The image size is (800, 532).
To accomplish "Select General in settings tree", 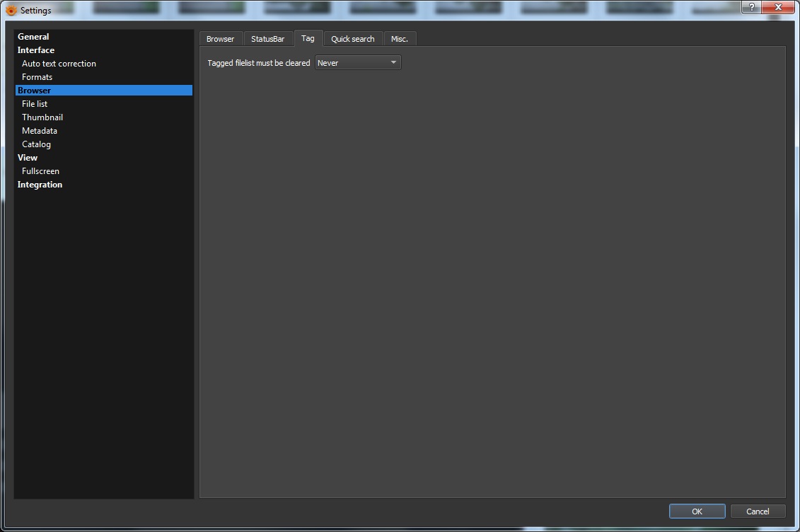I will click(33, 37).
